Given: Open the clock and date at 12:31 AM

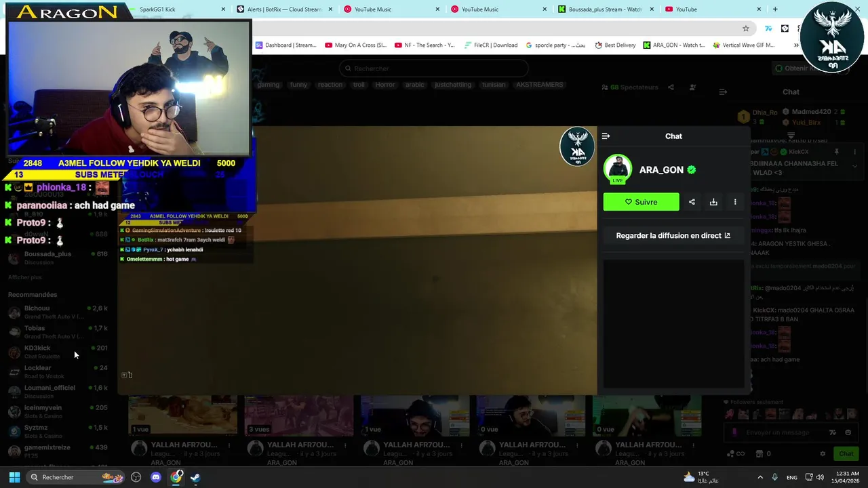Looking at the screenshot, I should pos(846,477).
